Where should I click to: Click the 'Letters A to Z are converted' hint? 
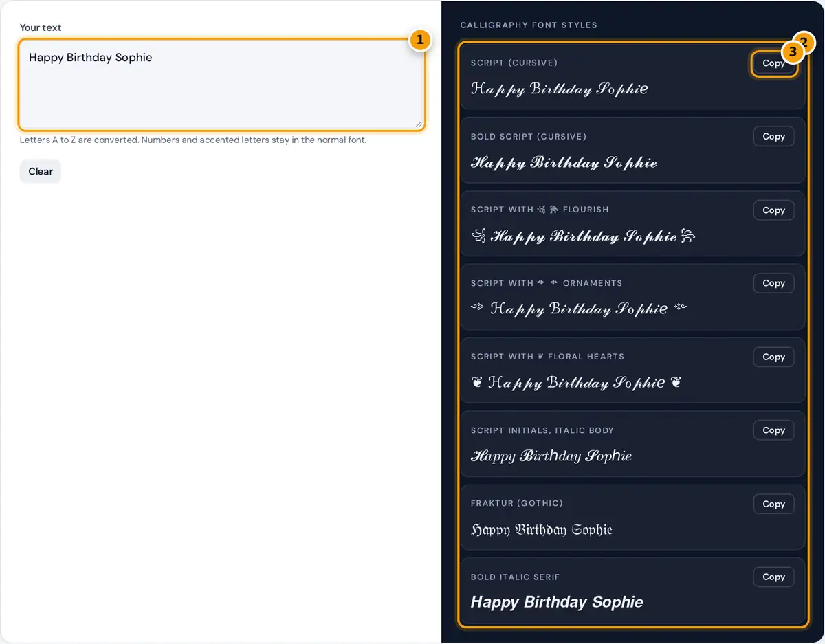193,140
